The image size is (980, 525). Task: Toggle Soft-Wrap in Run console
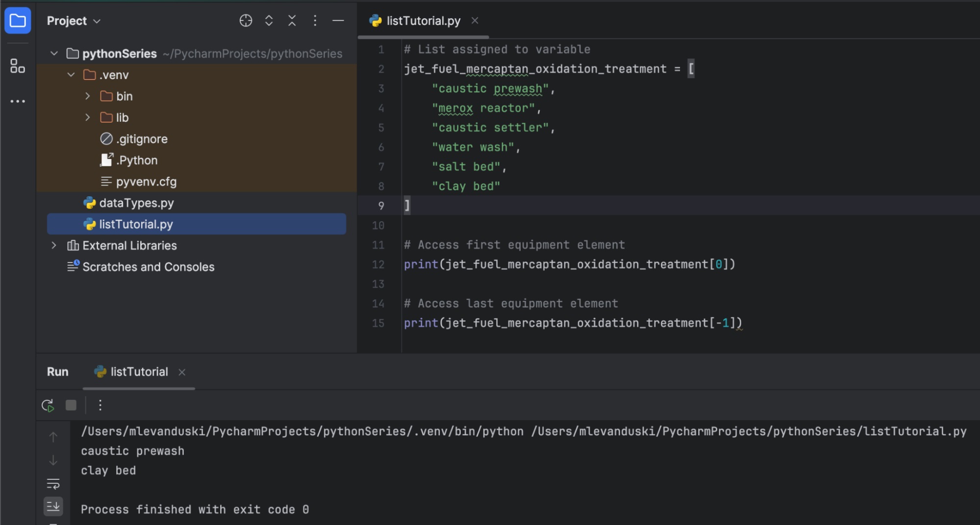point(53,484)
